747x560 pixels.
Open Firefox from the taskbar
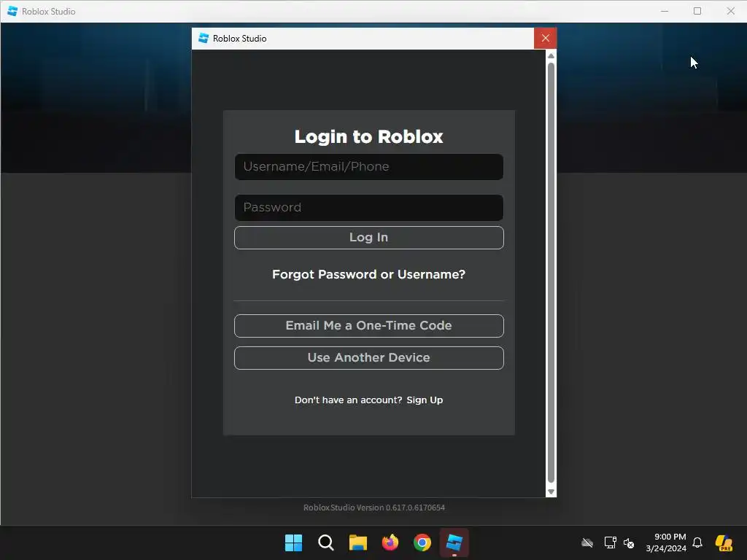(390, 542)
